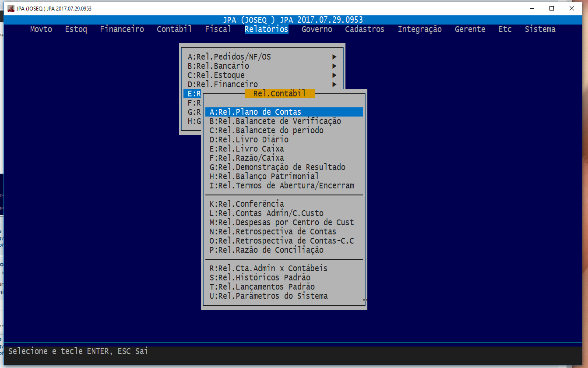Screen dimensions: 588x368
Task: Expand the A:Rel.Pedidos/NF/OS submenu arrow
Action: (334, 57)
